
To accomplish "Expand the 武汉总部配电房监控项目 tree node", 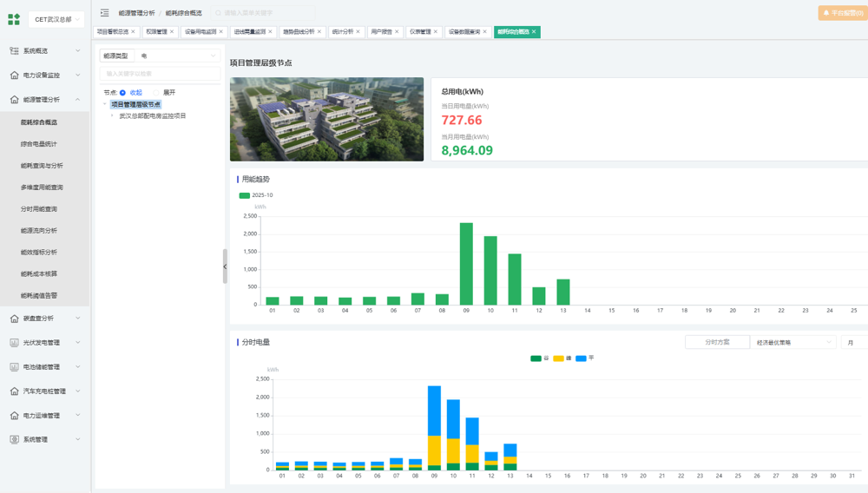I will coord(113,115).
